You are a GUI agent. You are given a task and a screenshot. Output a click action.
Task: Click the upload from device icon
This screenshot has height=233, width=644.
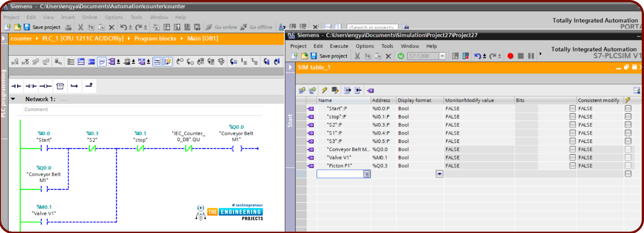[x=177, y=27]
